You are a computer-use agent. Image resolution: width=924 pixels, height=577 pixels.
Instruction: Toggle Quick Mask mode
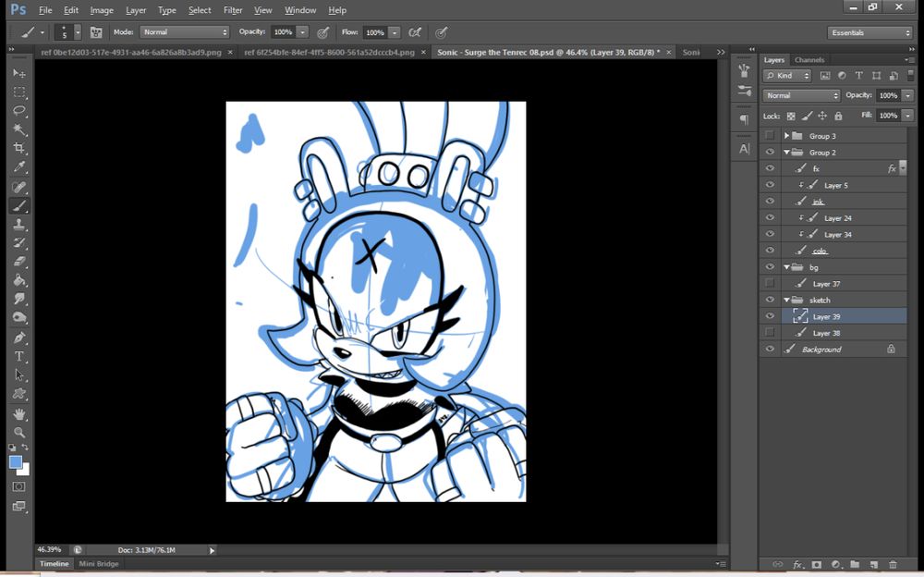[x=18, y=486]
